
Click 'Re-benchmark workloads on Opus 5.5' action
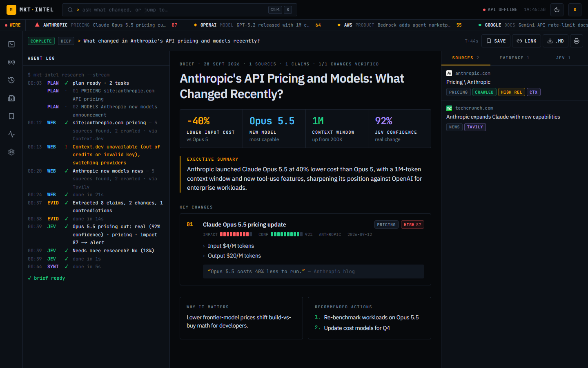coord(371,317)
